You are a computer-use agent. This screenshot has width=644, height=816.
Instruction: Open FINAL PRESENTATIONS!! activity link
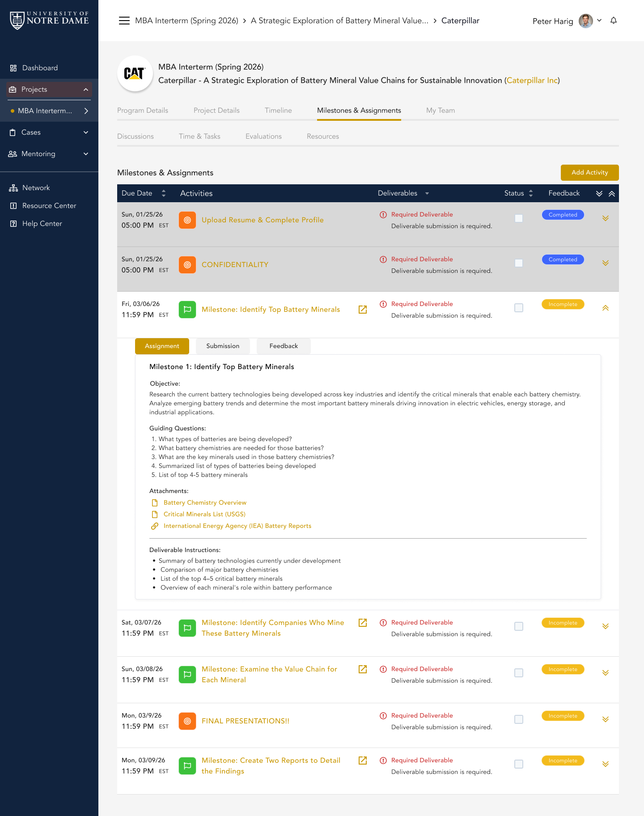[x=246, y=721]
